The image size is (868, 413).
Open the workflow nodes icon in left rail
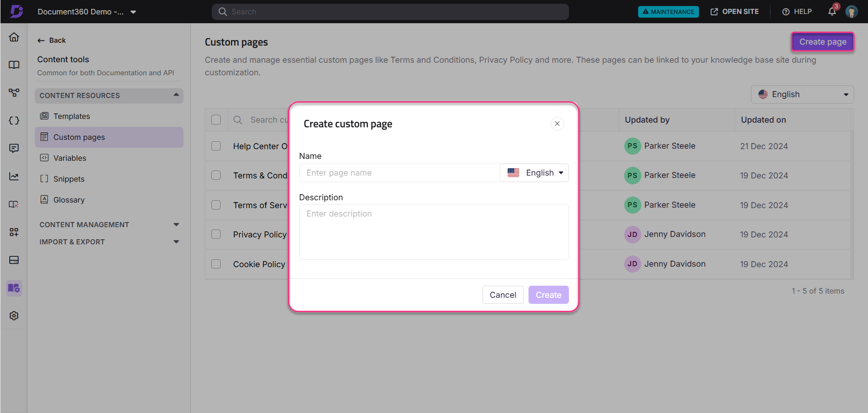click(x=14, y=92)
